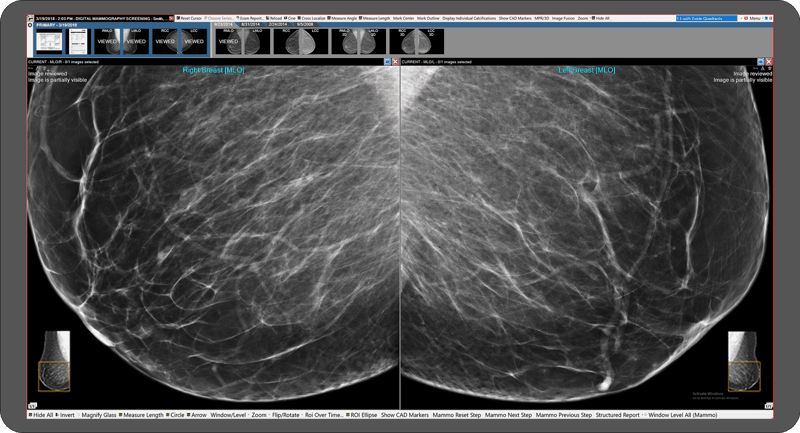Image resolution: width=800 pixels, height=433 pixels.
Task: Switch to the 2/24/2014 prior study tab
Action: click(278, 24)
